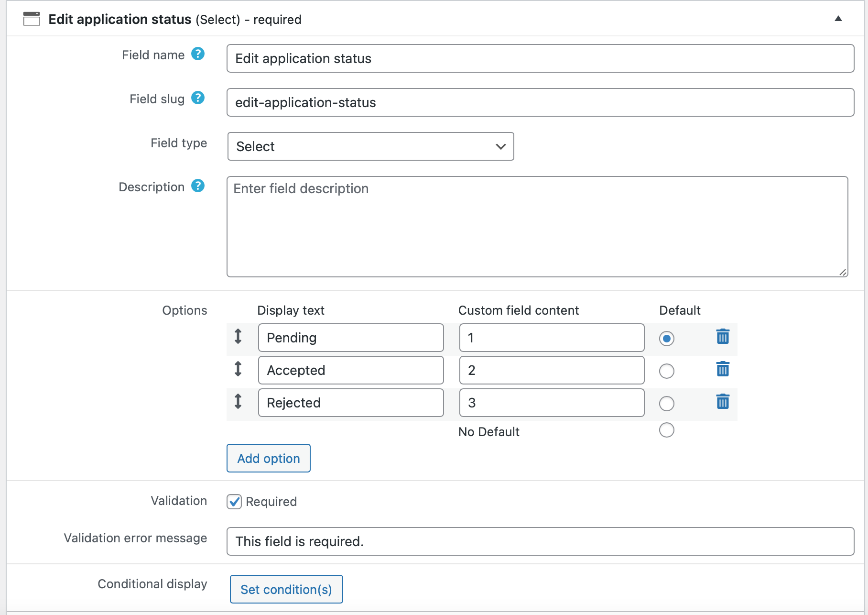Open the Field type Select dropdown

[x=370, y=146]
